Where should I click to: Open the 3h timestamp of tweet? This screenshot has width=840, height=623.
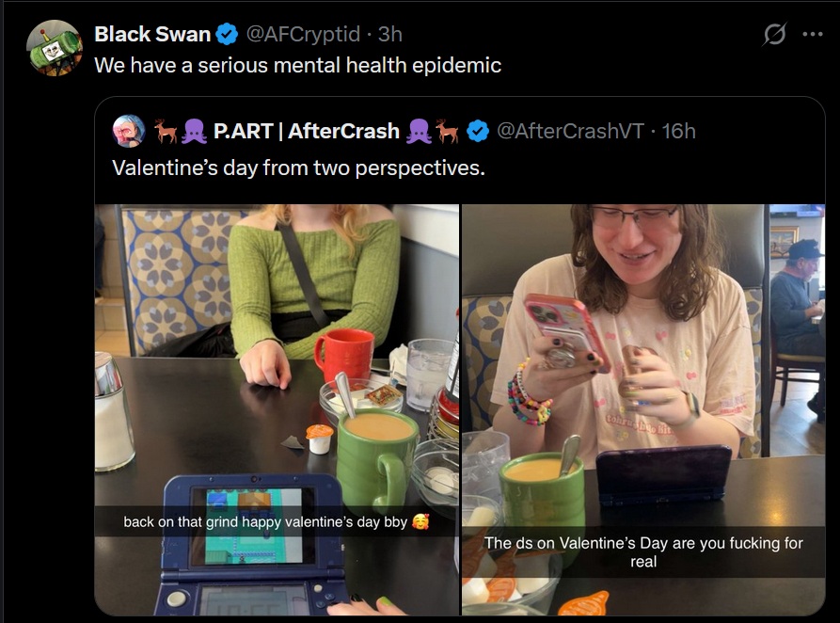pyautogui.click(x=390, y=34)
